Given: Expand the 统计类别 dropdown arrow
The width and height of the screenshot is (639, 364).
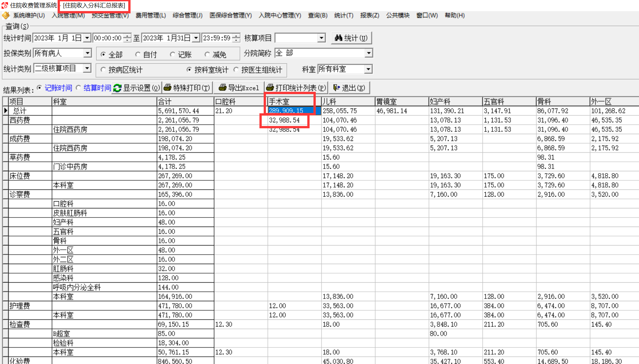Looking at the screenshot, I should 87,68.
